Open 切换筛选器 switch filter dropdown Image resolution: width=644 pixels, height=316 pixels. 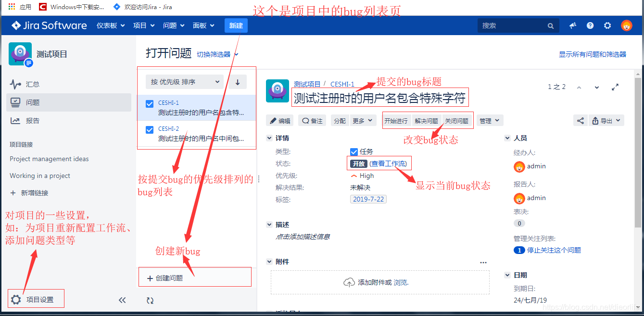pyautogui.click(x=217, y=55)
